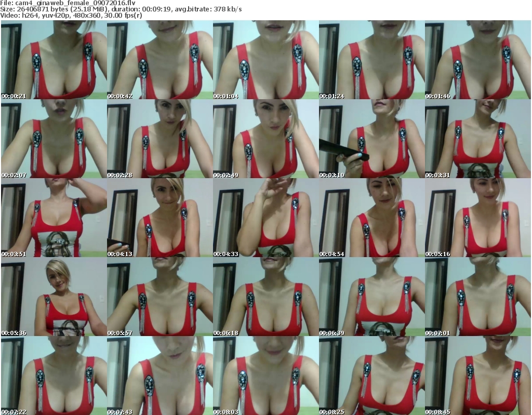The width and height of the screenshot is (532, 415).
Task: Click the 'Size: 26406871 bytes' info line
Action: [x=121, y=9]
